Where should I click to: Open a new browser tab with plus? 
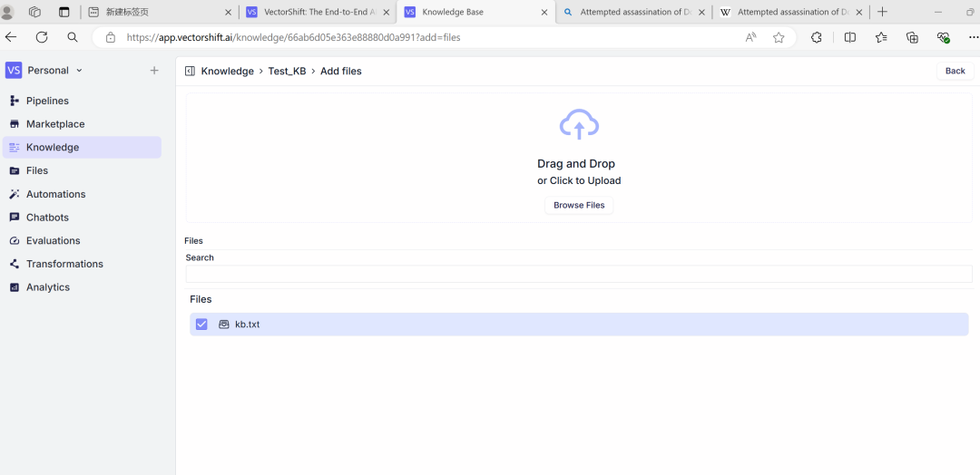tap(882, 12)
